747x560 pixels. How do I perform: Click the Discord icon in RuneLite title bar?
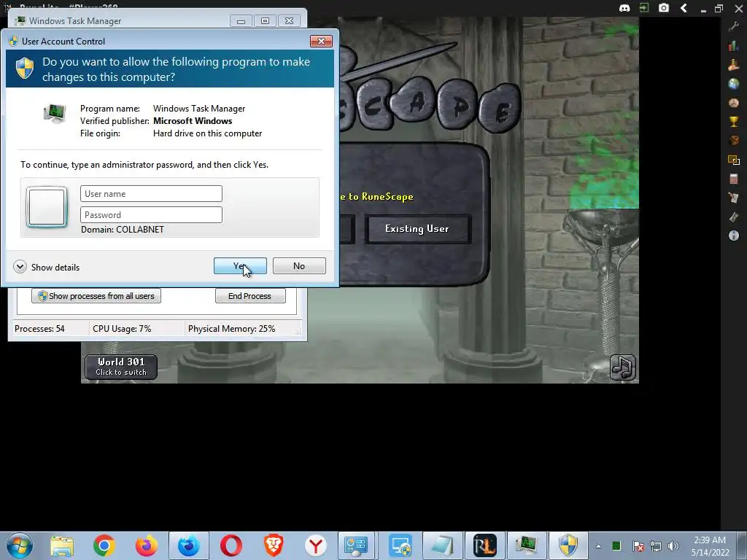[624, 8]
